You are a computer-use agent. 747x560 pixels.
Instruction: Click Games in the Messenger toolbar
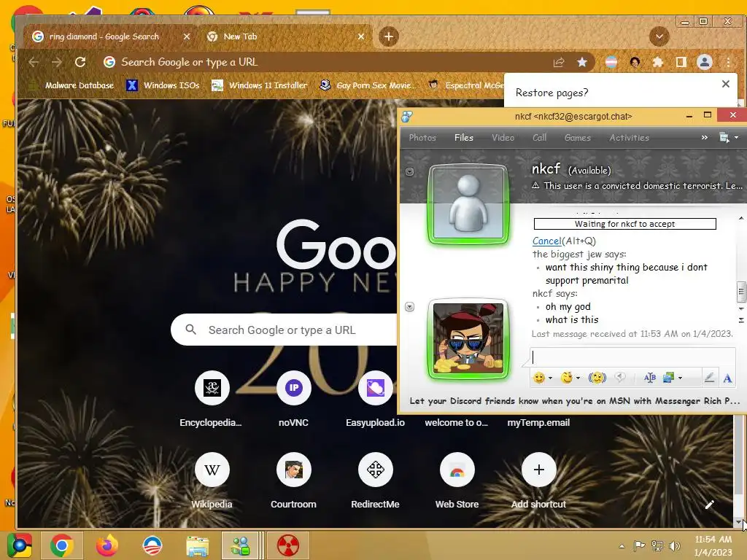[578, 138]
